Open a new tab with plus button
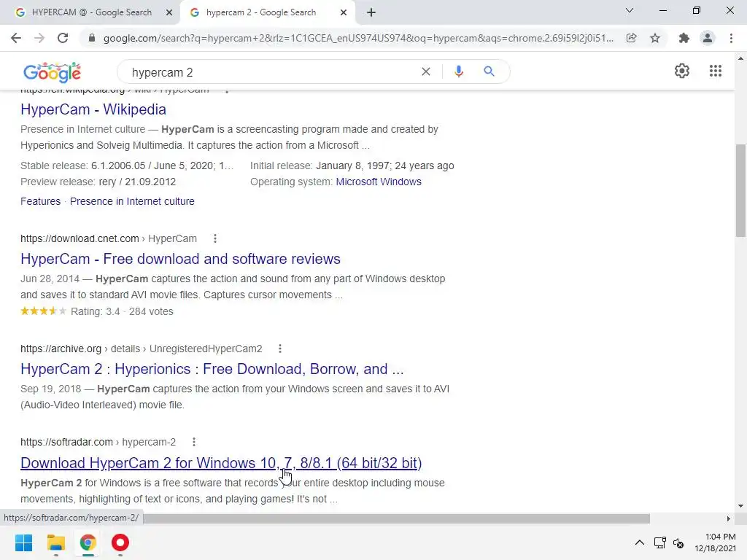Image resolution: width=747 pixels, height=560 pixels. (x=371, y=13)
